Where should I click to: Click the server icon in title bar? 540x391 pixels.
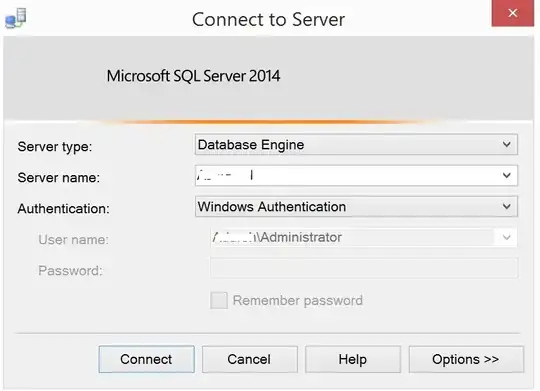16,19
